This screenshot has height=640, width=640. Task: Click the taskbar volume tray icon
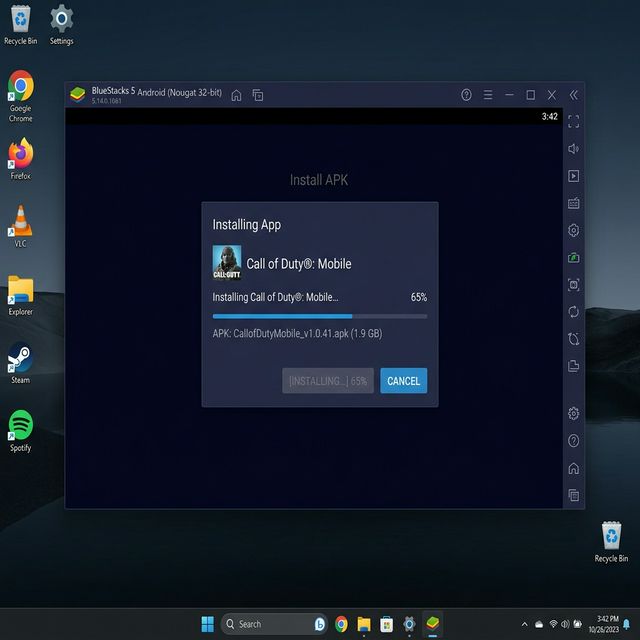565,624
